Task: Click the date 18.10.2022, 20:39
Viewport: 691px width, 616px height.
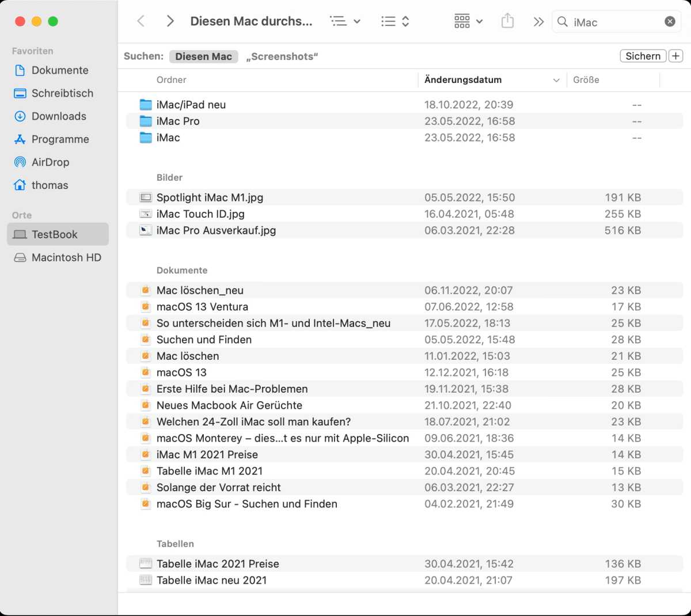Action: point(469,105)
